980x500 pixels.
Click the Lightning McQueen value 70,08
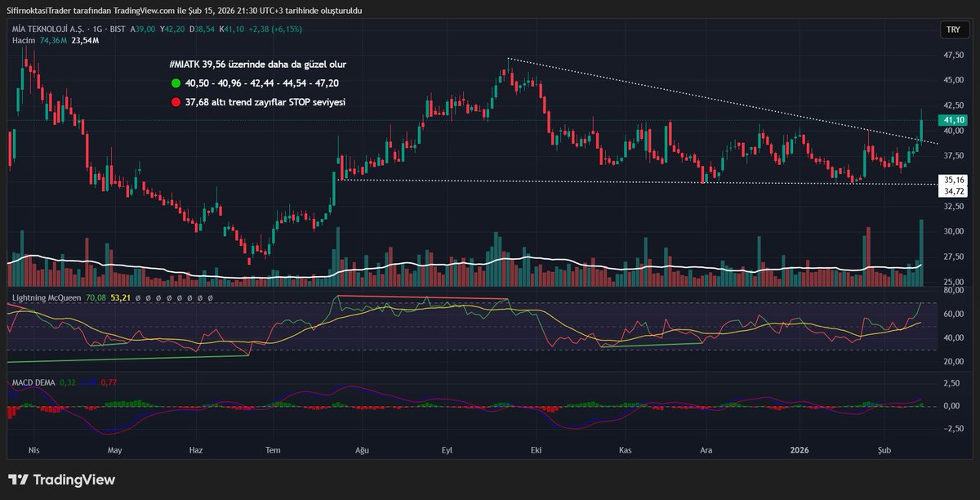(96, 298)
